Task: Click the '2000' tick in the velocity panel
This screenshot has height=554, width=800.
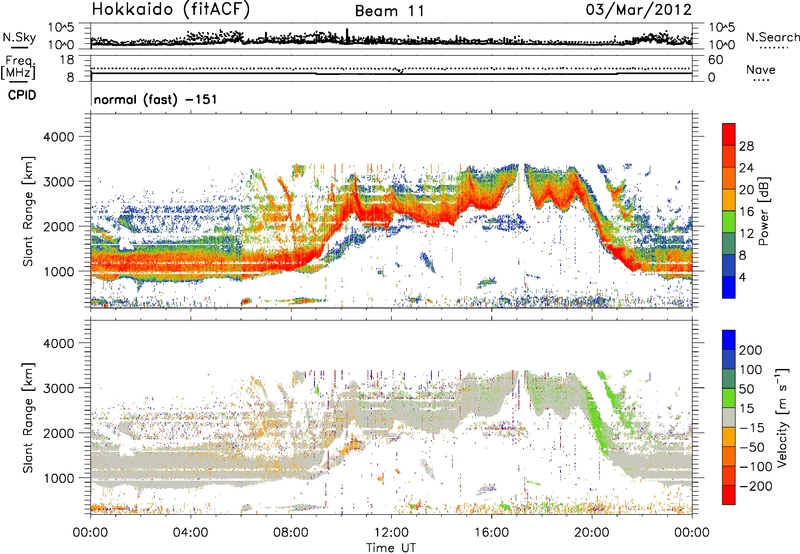Action: 61,433
